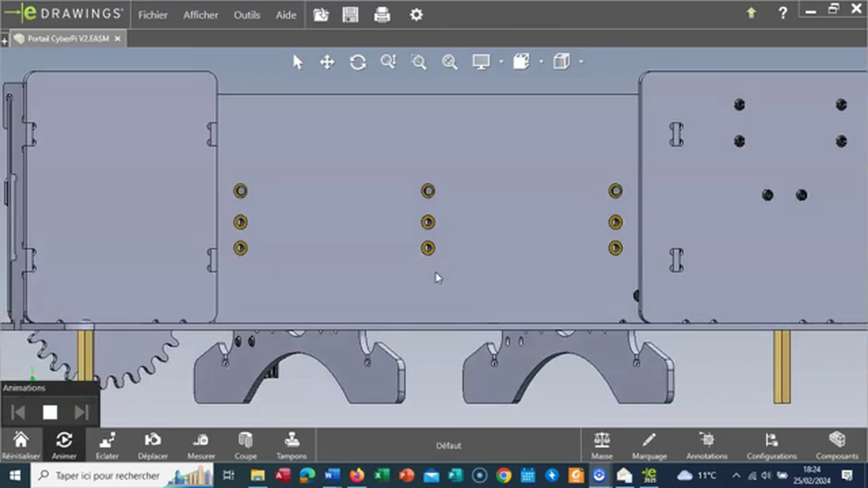Expand the view orientation dropdown arrow

point(541,62)
